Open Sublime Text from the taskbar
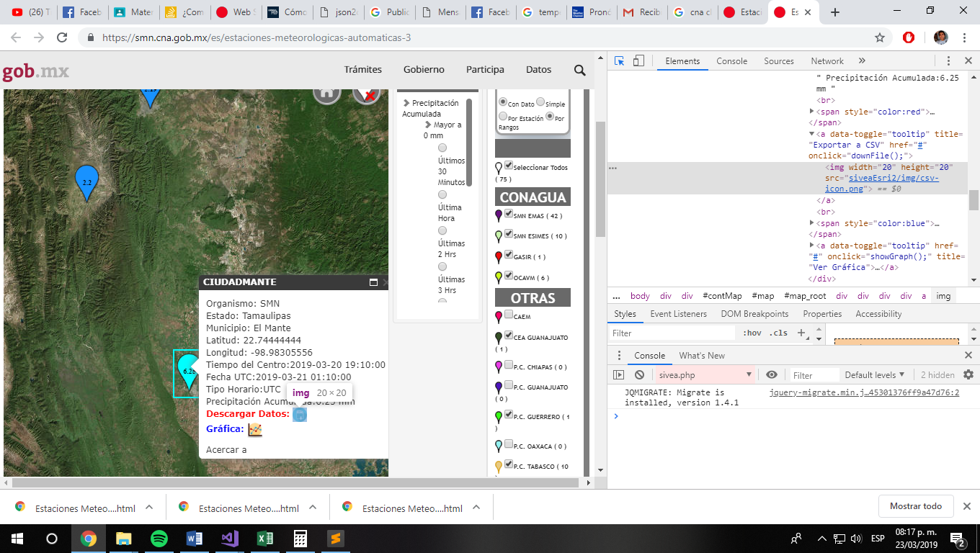 [335, 539]
